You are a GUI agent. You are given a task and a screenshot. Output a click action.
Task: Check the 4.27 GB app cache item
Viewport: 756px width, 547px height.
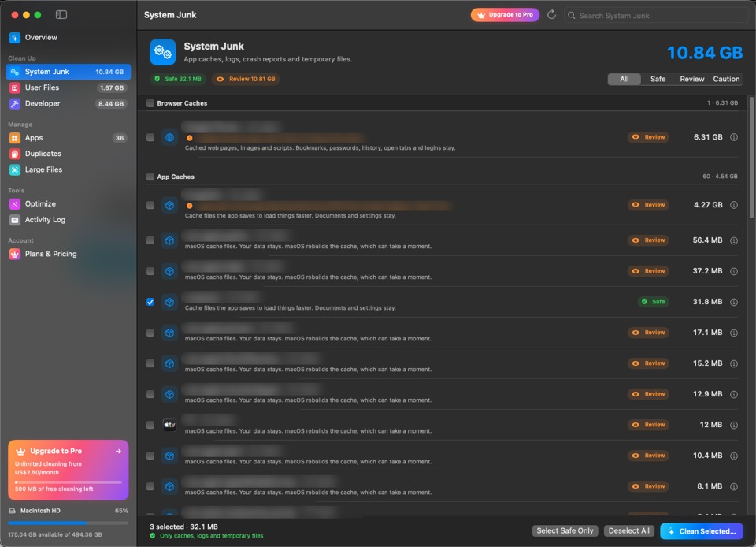coord(150,205)
